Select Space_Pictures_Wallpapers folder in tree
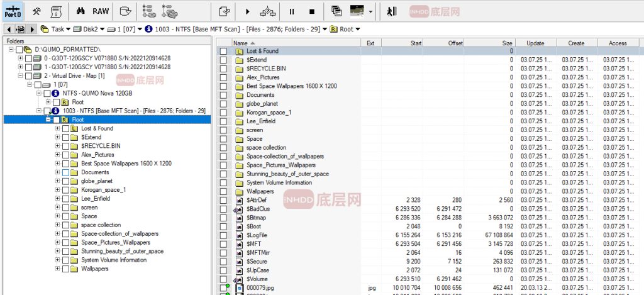The width and height of the screenshot is (644, 295). 115,242
